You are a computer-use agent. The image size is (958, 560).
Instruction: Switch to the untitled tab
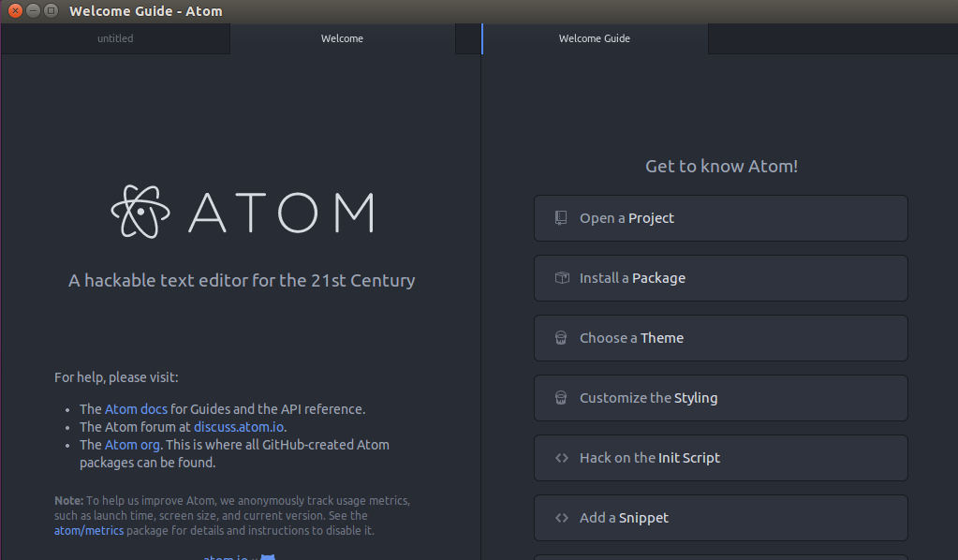pos(115,38)
